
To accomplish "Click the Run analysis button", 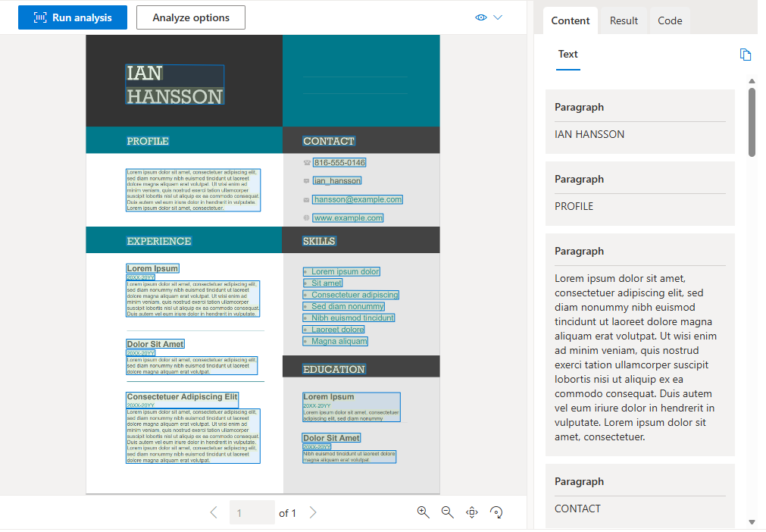I will pos(73,17).
